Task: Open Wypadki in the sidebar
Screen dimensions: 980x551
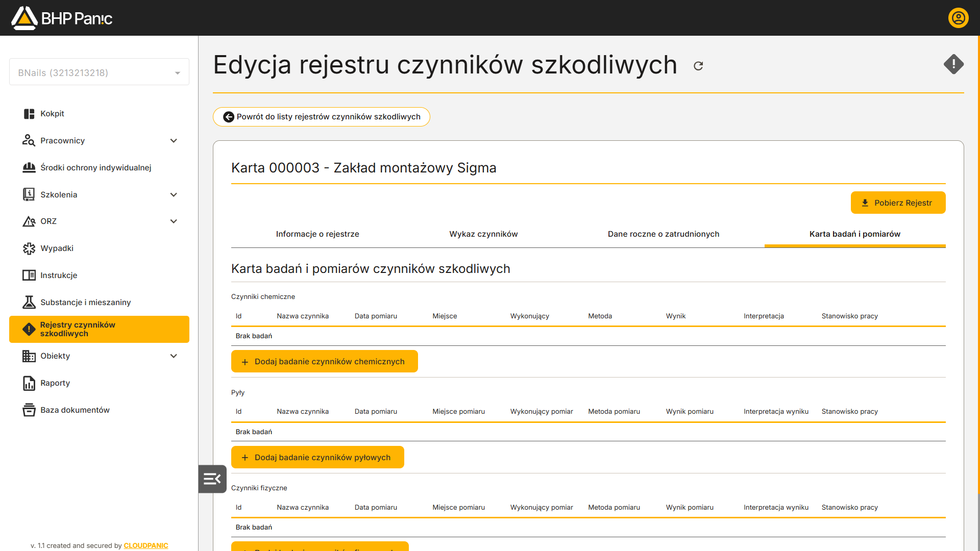Action: pyautogui.click(x=99, y=248)
